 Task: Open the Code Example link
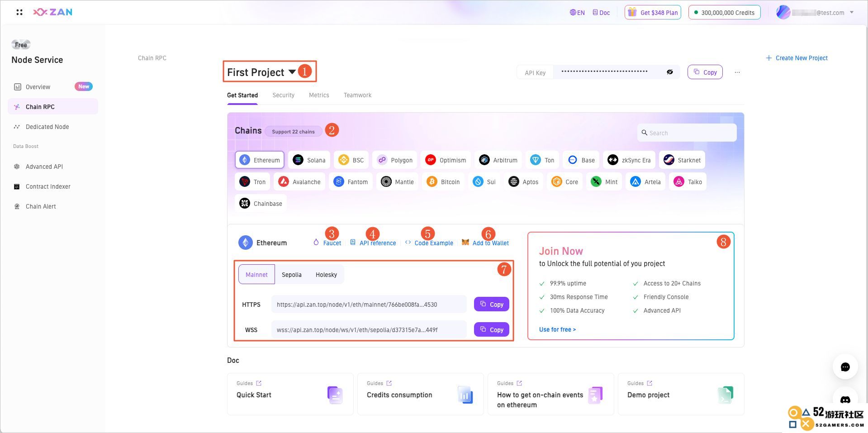(x=429, y=243)
